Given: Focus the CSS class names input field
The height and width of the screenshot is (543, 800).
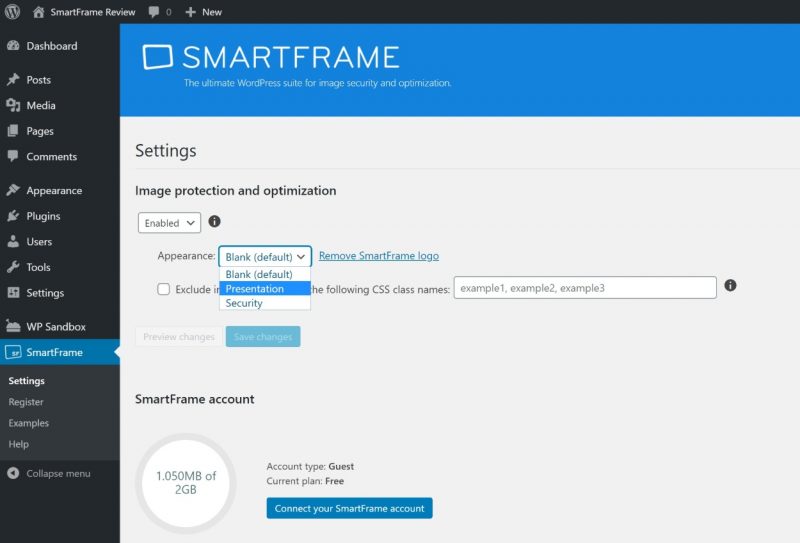Looking at the screenshot, I should [585, 288].
